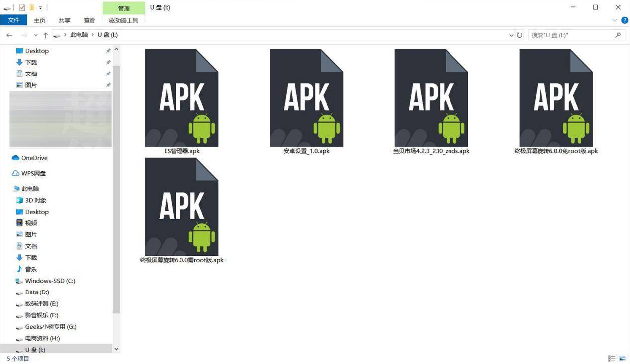Click the New Folder icon in the title bar
Viewport: 630px width, 364px height.
[x=32, y=7]
